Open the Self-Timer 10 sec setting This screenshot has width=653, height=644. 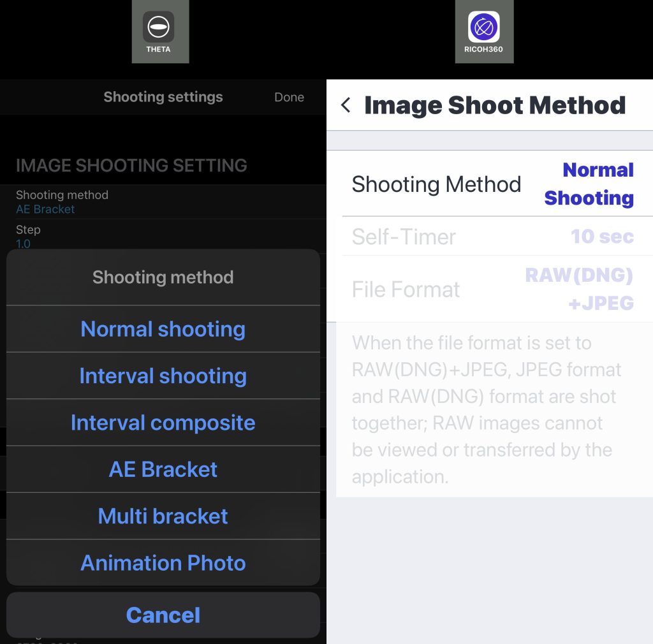pyautogui.click(x=493, y=236)
